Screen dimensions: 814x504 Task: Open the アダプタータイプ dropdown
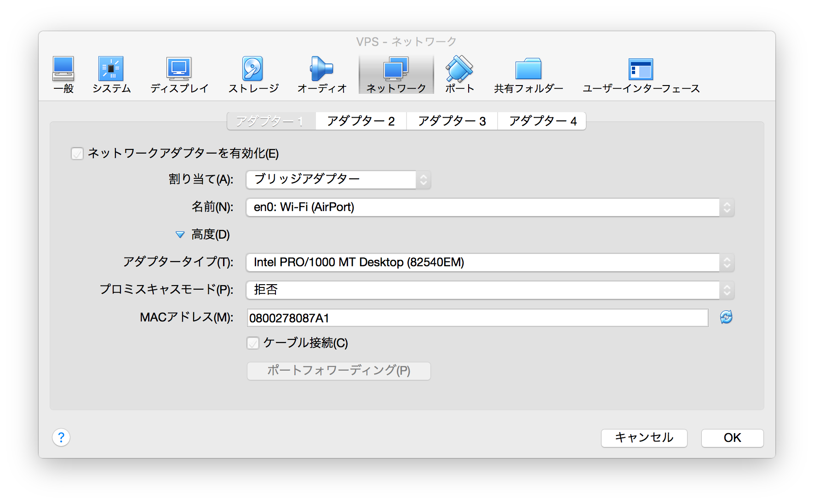point(490,263)
